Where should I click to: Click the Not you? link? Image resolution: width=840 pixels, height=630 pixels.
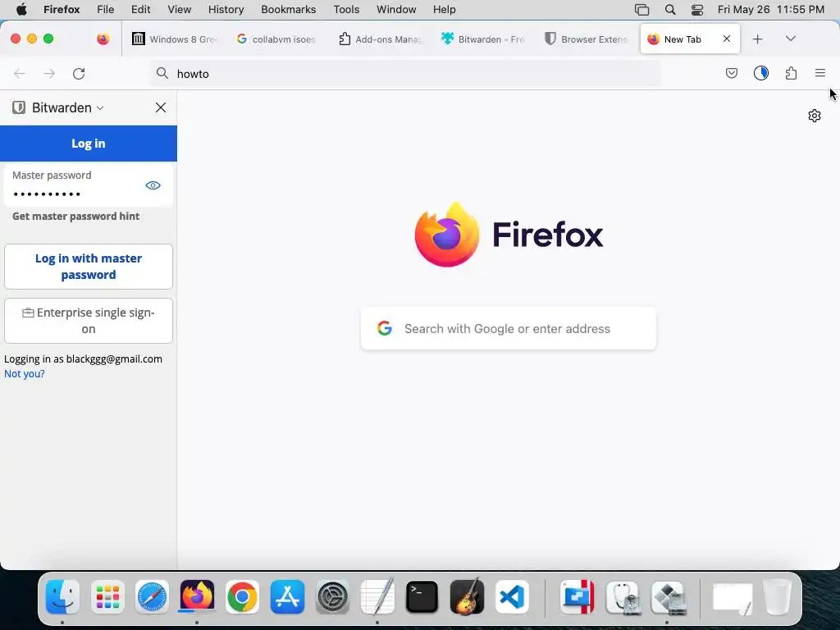(25, 373)
